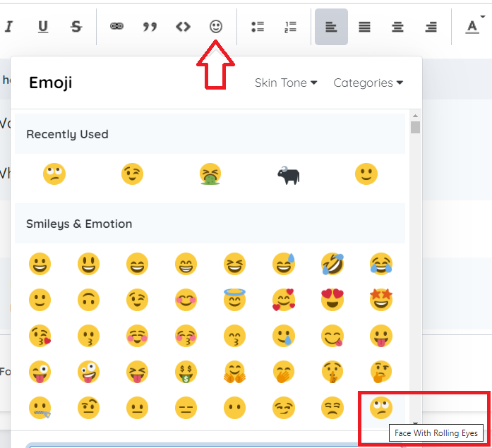
Task: Select the hugging face emoji
Action: coord(234,372)
